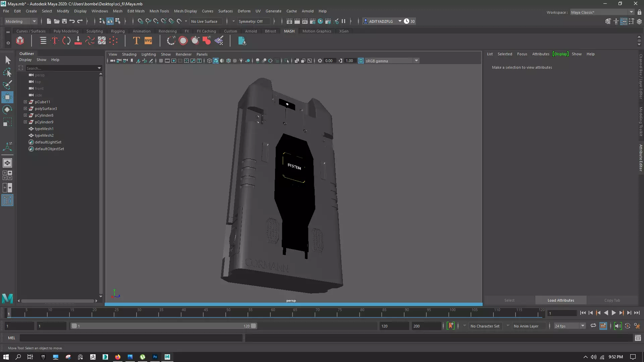This screenshot has width=644, height=362.
Task: Click the Load Attributes button
Action: pos(560,300)
